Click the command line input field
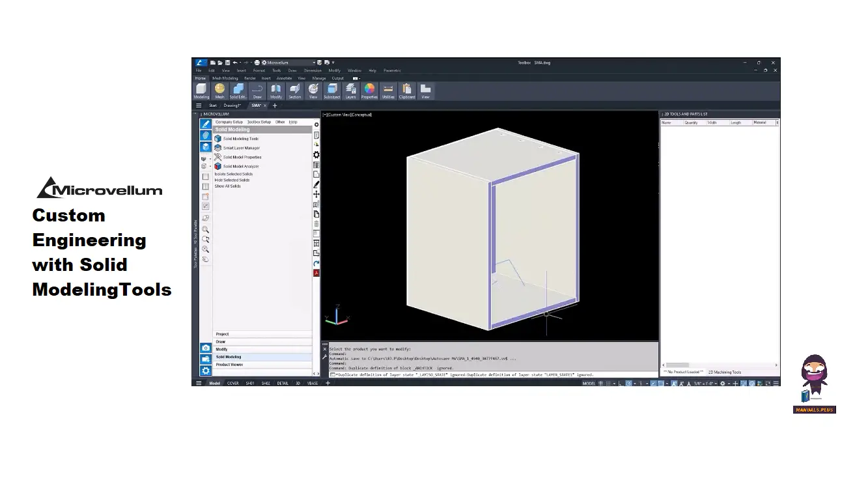The image size is (868, 480). tap(494, 375)
